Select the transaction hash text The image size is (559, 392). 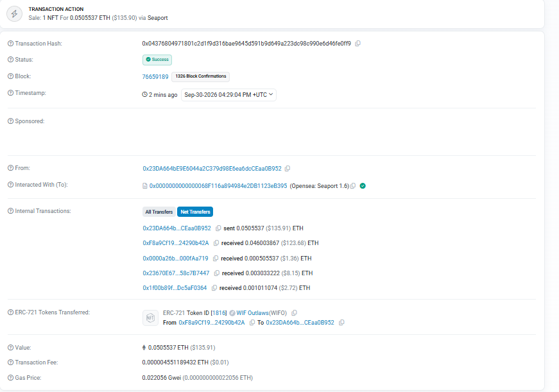tap(246, 44)
